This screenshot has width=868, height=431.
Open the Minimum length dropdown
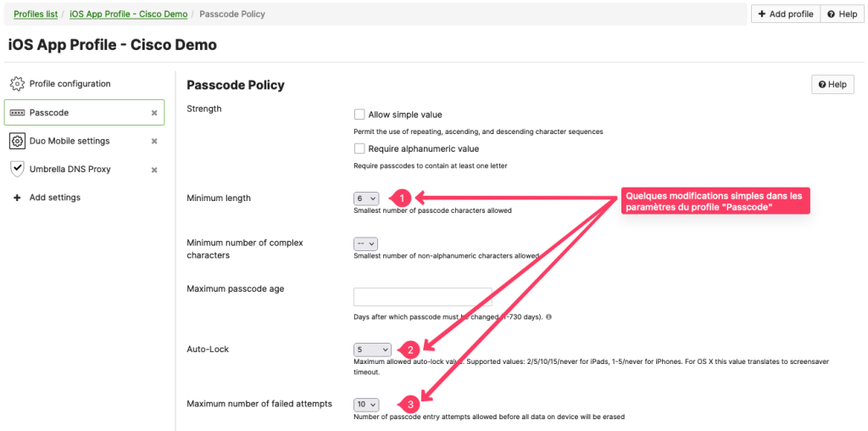click(x=366, y=199)
